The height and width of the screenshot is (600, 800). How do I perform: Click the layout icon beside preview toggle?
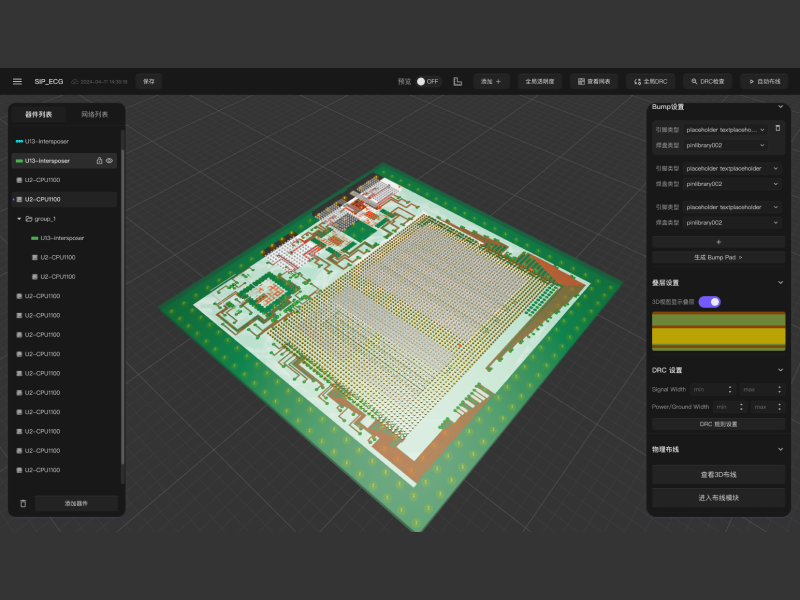click(457, 81)
